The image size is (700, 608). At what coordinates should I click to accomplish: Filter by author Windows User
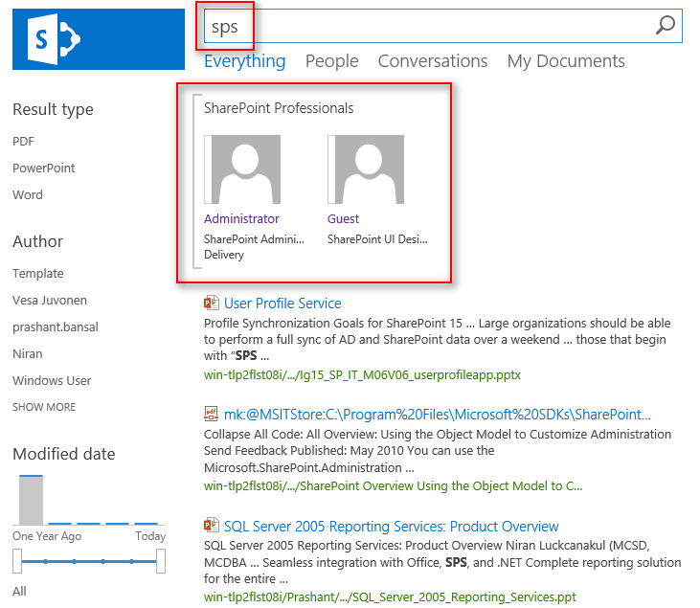coord(52,381)
